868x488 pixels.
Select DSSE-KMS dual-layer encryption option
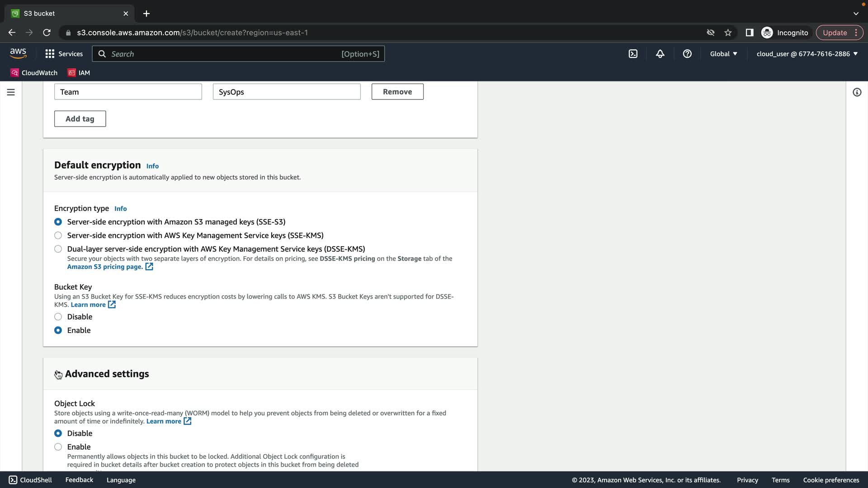tap(58, 249)
